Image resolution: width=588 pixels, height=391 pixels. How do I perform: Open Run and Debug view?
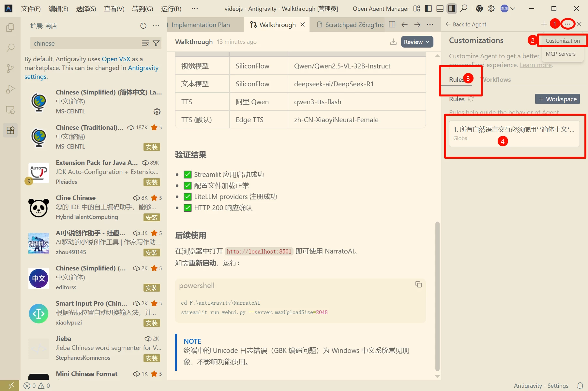click(x=10, y=89)
